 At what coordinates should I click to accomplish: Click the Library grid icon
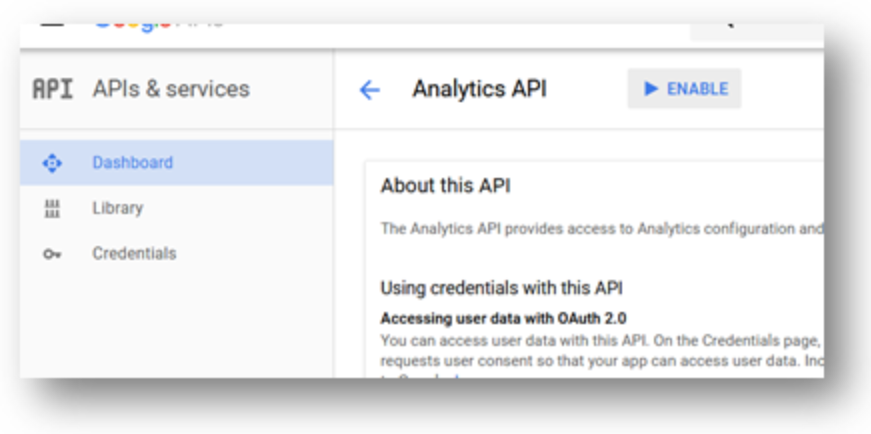tap(52, 208)
